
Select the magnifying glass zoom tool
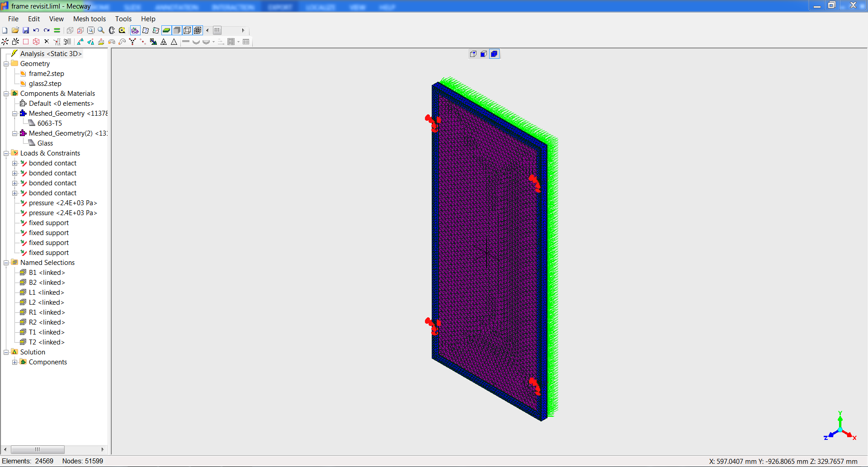(x=101, y=30)
